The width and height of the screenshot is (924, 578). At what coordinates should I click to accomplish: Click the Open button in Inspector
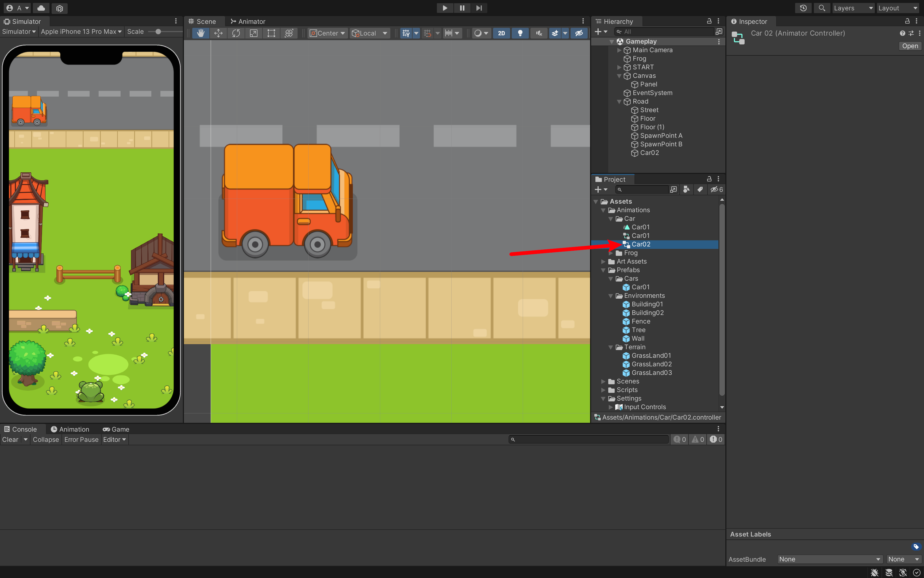[x=910, y=46]
